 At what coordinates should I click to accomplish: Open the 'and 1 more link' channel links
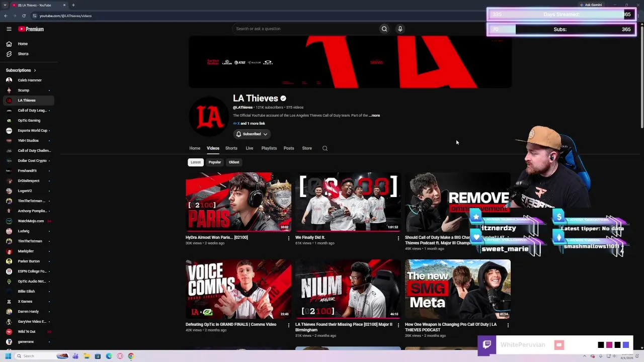click(253, 124)
